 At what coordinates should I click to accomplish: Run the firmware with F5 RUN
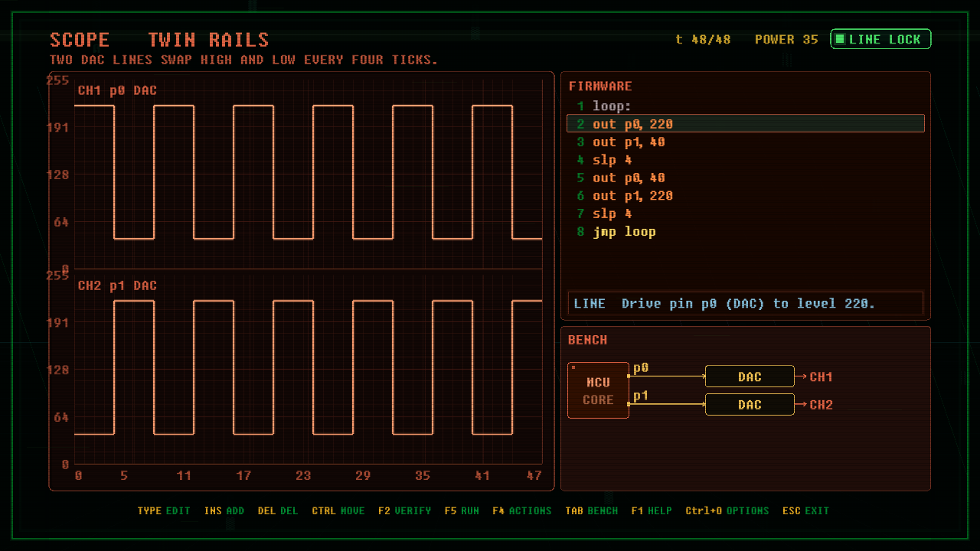coord(462,510)
